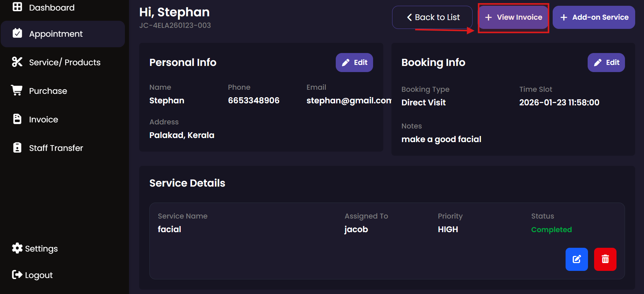644x294 pixels.
Task: Open the Appointment menu item
Action: click(x=56, y=34)
